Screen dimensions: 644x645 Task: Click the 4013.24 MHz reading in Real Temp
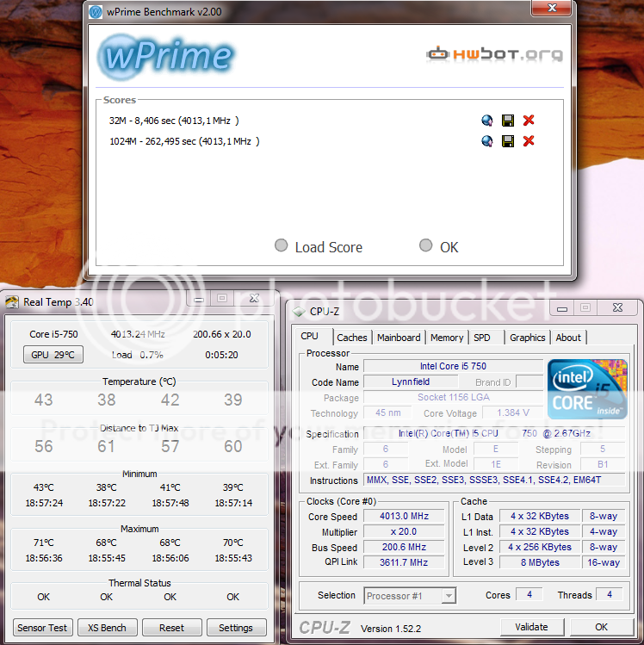tap(138, 334)
